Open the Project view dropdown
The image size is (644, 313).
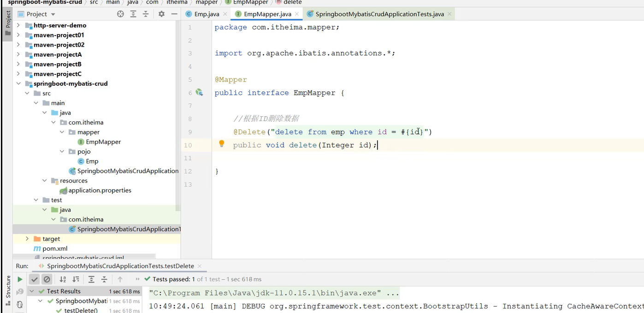(53, 14)
